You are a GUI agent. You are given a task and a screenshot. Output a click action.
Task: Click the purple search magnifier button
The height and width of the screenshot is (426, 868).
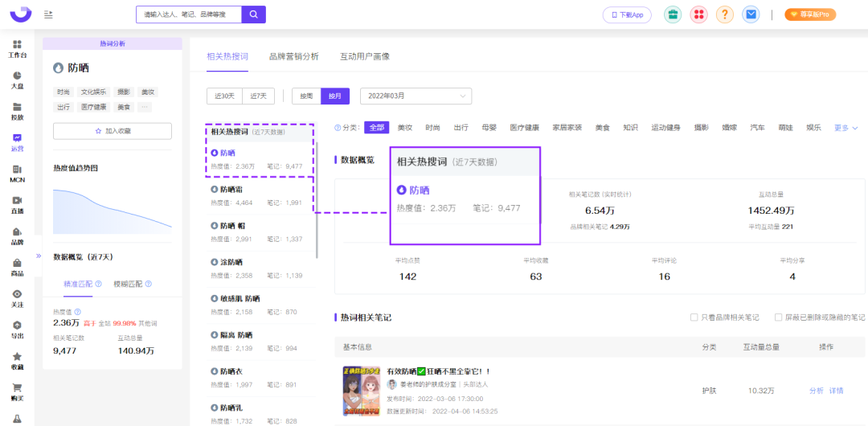[x=253, y=14]
